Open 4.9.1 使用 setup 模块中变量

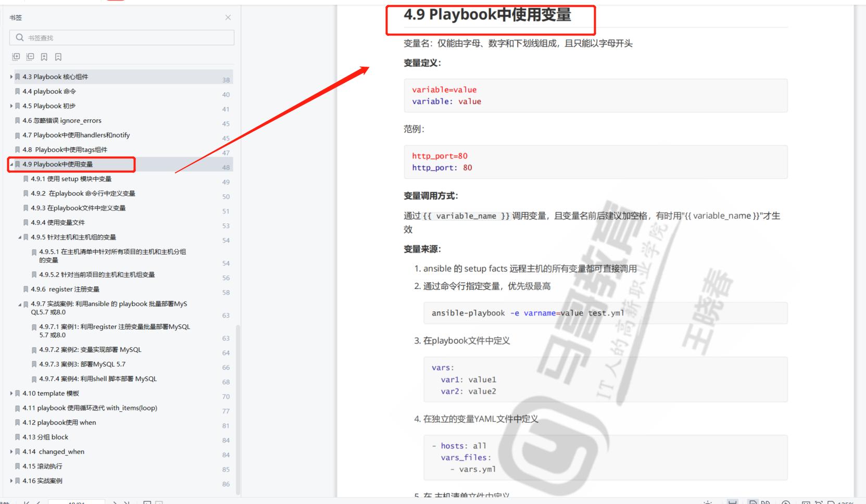coord(71,179)
